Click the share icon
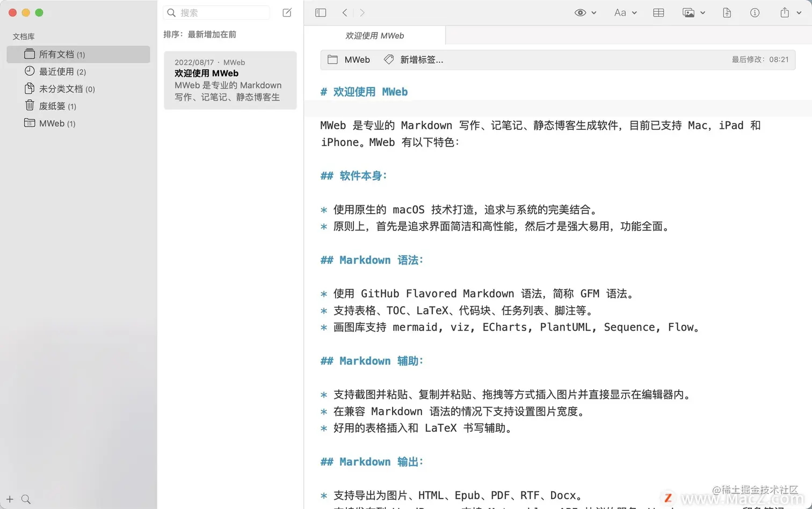This screenshot has width=812, height=509. (785, 12)
